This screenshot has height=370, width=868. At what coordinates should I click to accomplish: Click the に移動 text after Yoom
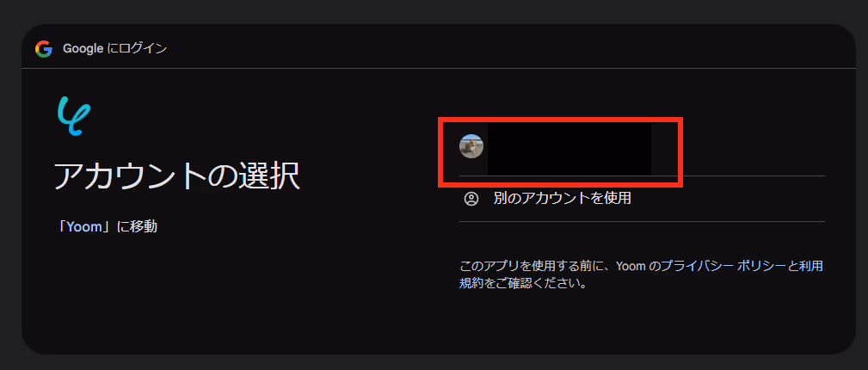[137, 226]
